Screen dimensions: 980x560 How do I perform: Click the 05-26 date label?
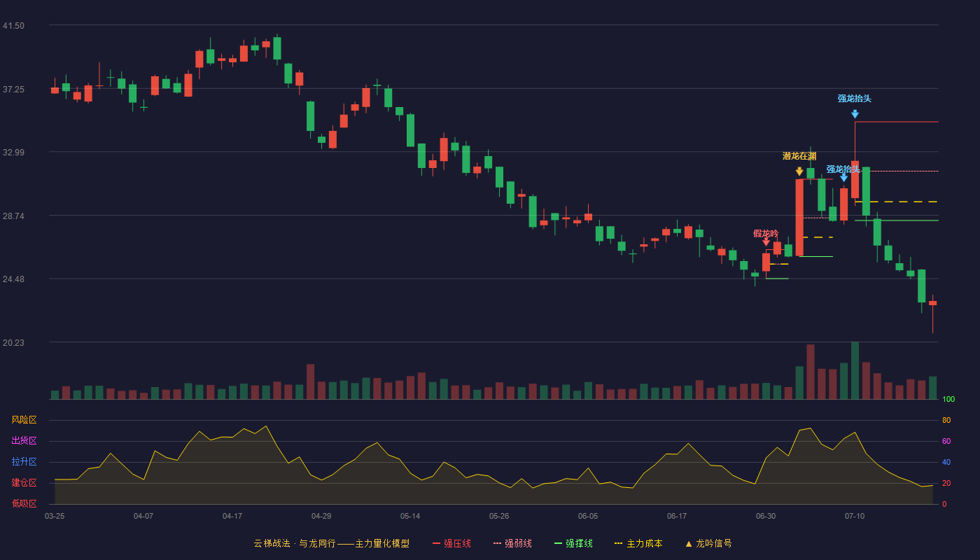pos(499,516)
